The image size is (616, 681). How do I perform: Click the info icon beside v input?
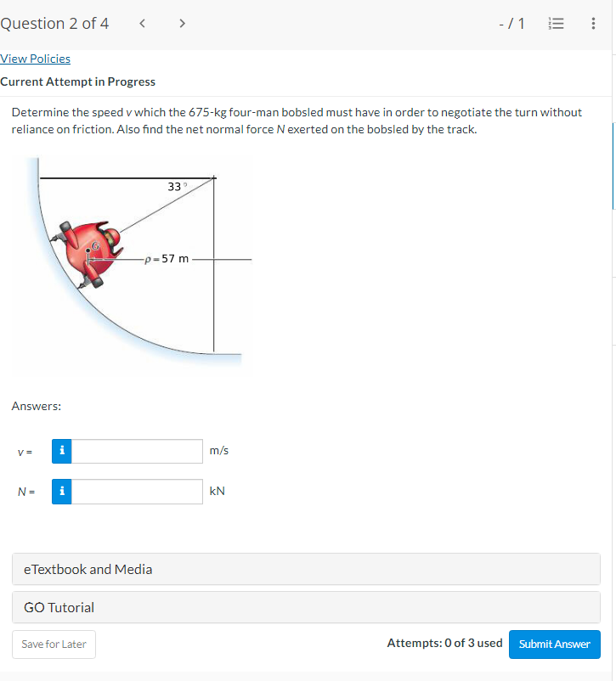coord(62,451)
